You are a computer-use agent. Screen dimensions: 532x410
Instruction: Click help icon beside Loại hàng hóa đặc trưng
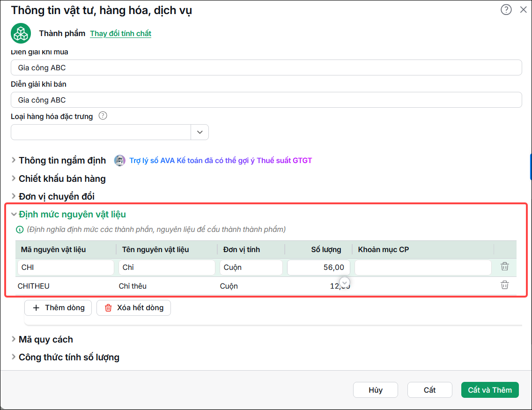coord(103,116)
